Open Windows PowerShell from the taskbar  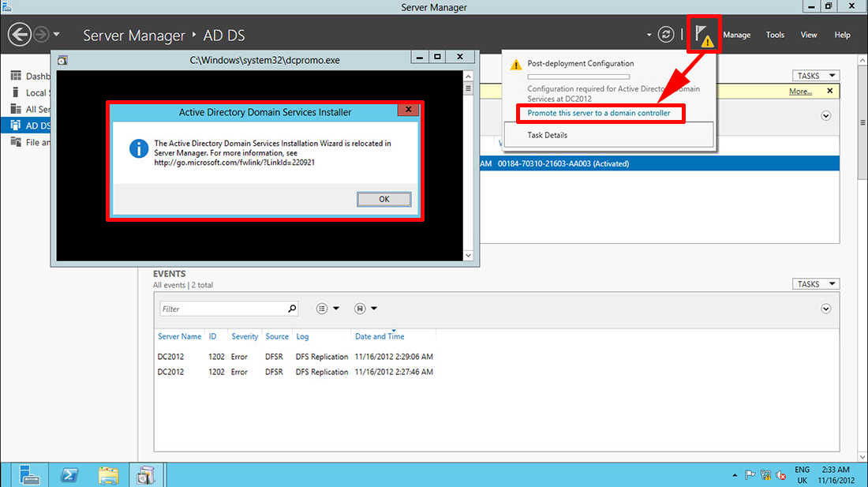point(69,475)
